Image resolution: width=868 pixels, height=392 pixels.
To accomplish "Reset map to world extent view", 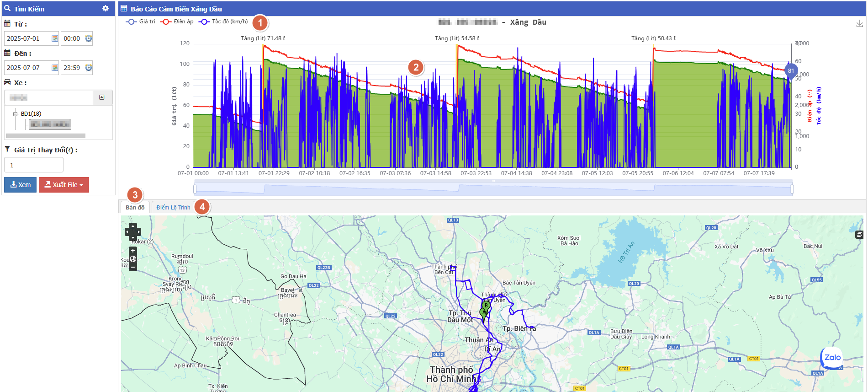I will point(133,259).
